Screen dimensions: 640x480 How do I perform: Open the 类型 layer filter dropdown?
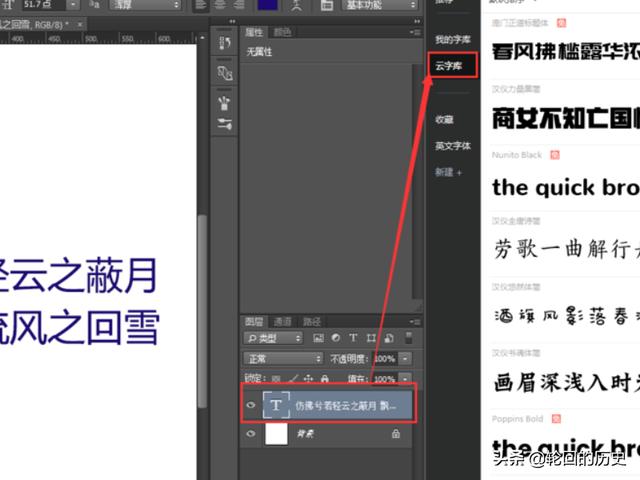pyautogui.click(x=274, y=338)
